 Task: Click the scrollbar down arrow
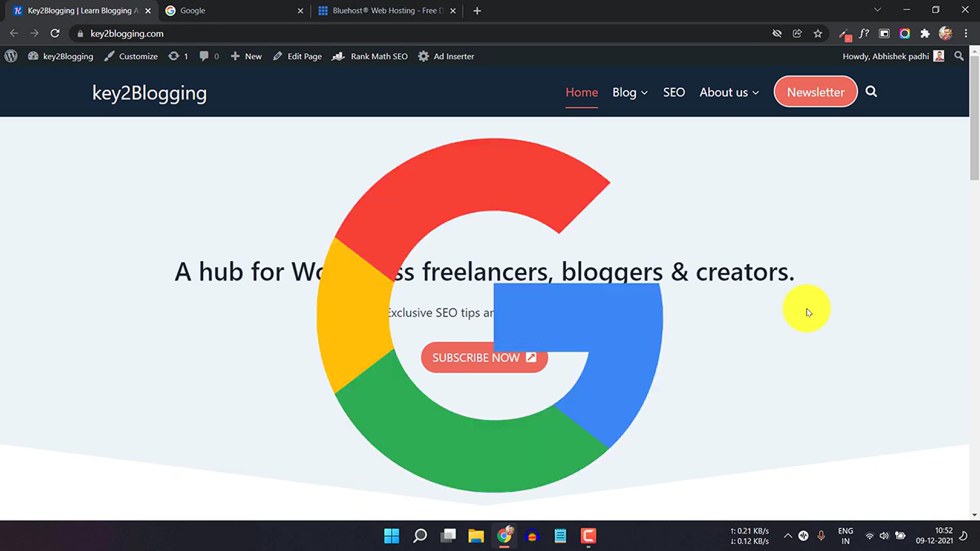974,515
